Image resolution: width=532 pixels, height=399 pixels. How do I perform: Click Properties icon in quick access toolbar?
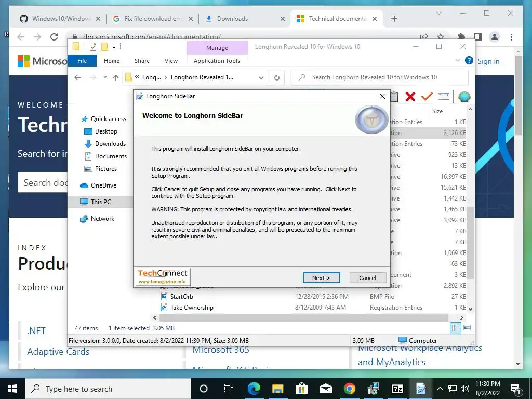pos(92,47)
